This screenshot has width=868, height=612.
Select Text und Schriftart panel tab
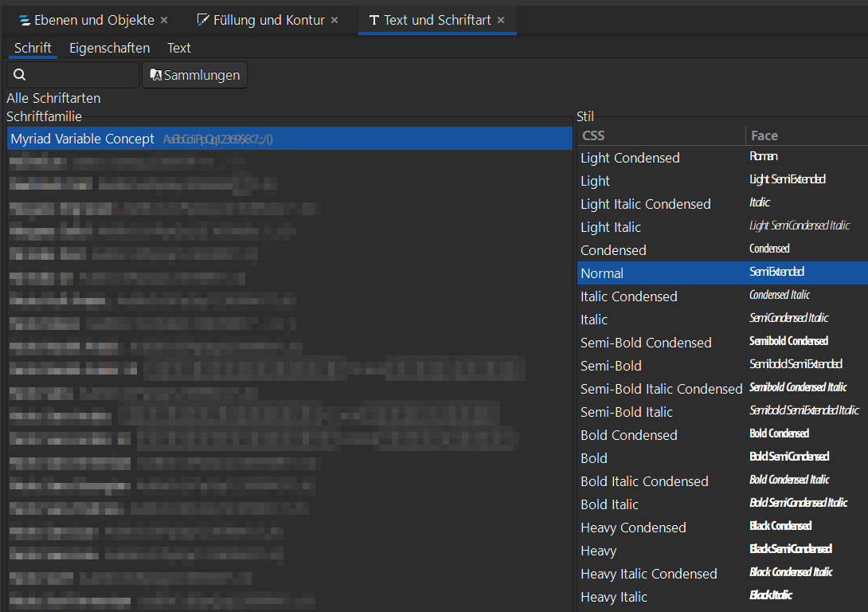[437, 20]
